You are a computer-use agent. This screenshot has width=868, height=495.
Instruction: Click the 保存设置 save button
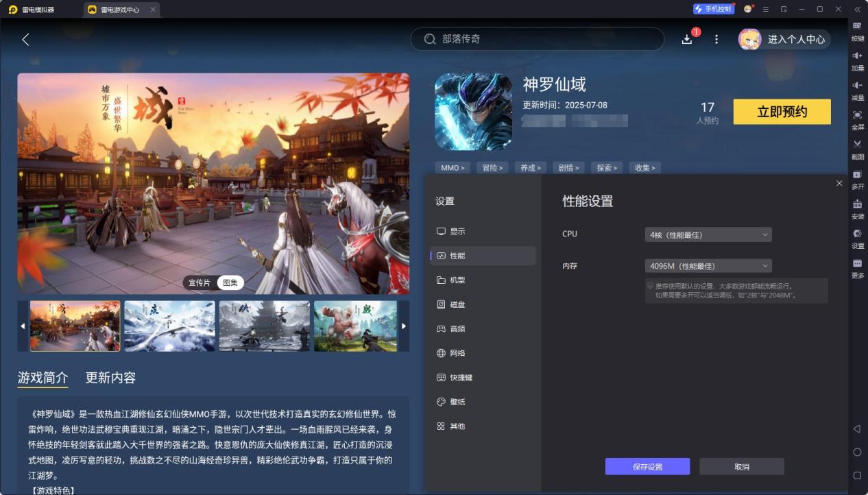coord(647,467)
